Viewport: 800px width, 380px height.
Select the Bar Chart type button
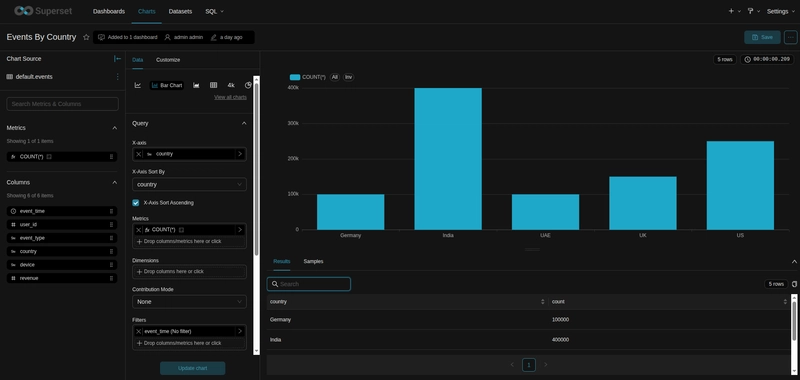tap(167, 85)
